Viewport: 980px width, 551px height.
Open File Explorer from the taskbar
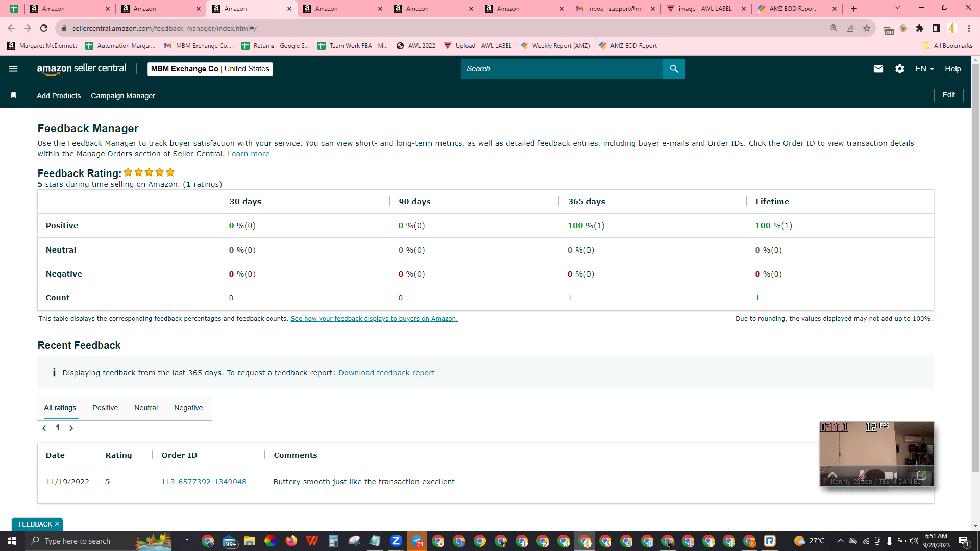pos(249,541)
